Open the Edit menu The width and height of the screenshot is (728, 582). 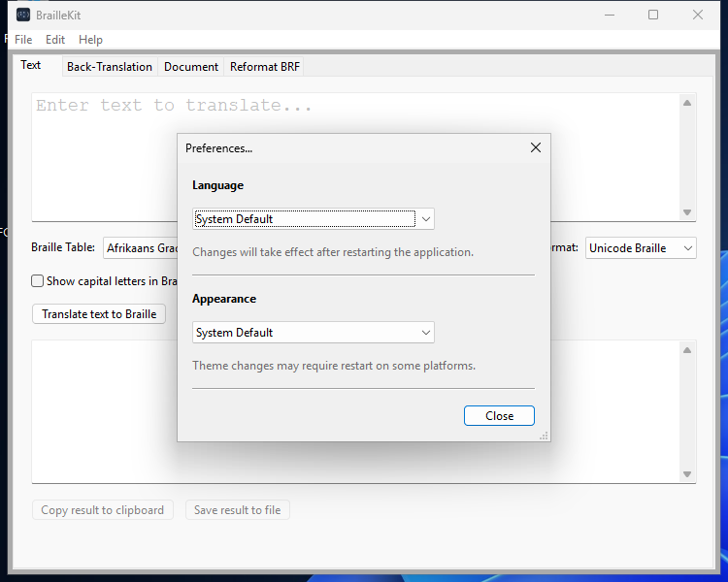pyautogui.click(x=55, y=40)
